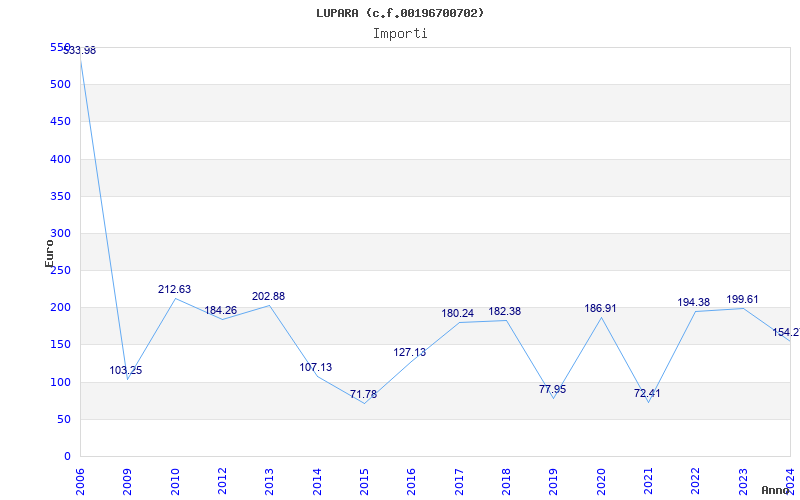Click the x-axis year 2009

coord(128,481)
